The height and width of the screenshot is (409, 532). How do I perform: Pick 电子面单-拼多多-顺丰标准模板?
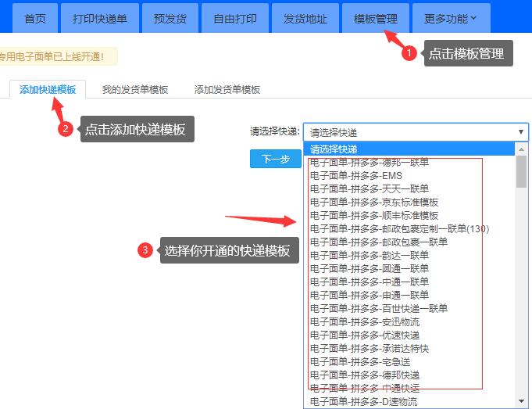coord(409,215)
